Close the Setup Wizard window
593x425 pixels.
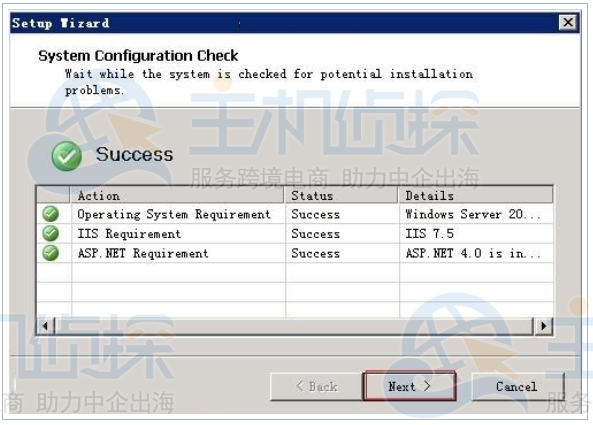point(568,22)
